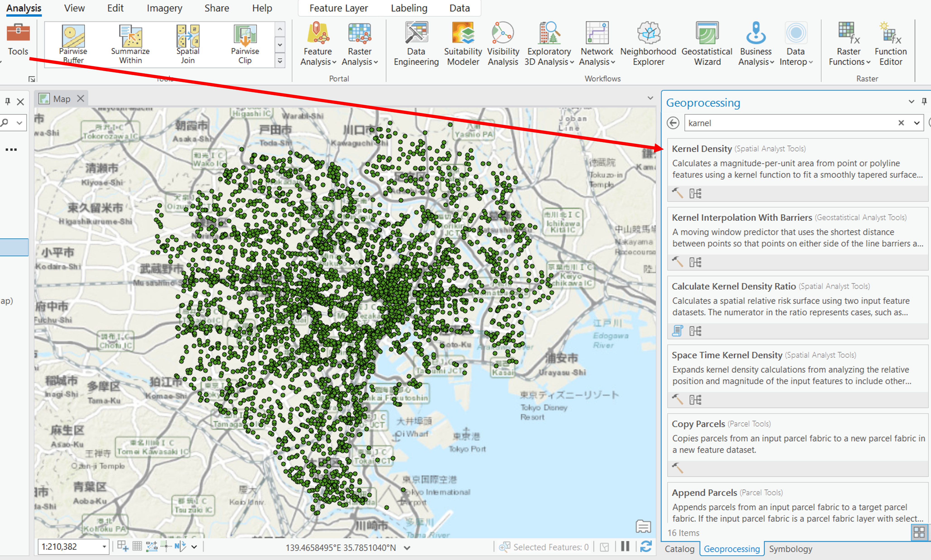Click the map grid icon in status bar
The width and height of the screenshot is (931, 560).
(x=137, y=546)
